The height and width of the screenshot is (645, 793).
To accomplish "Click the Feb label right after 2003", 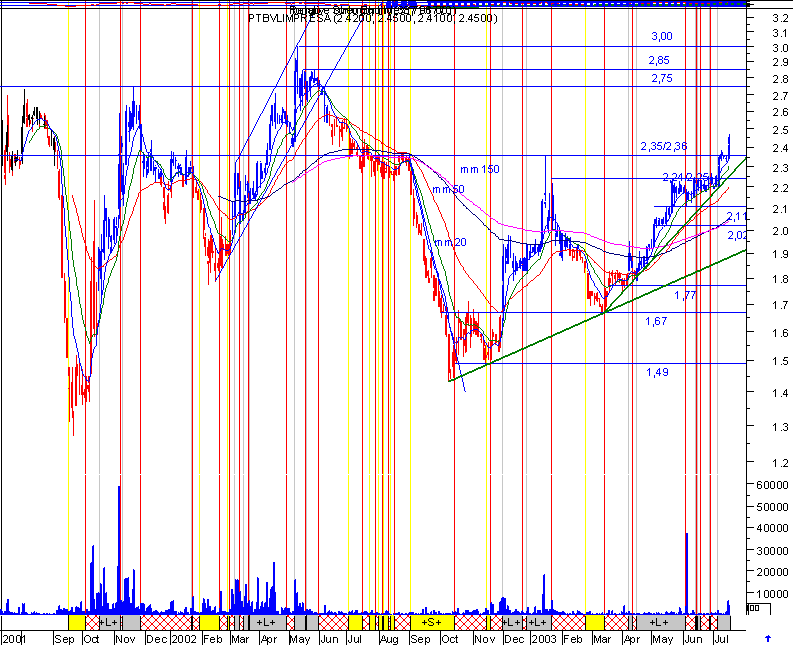I will tap(572, 639).
